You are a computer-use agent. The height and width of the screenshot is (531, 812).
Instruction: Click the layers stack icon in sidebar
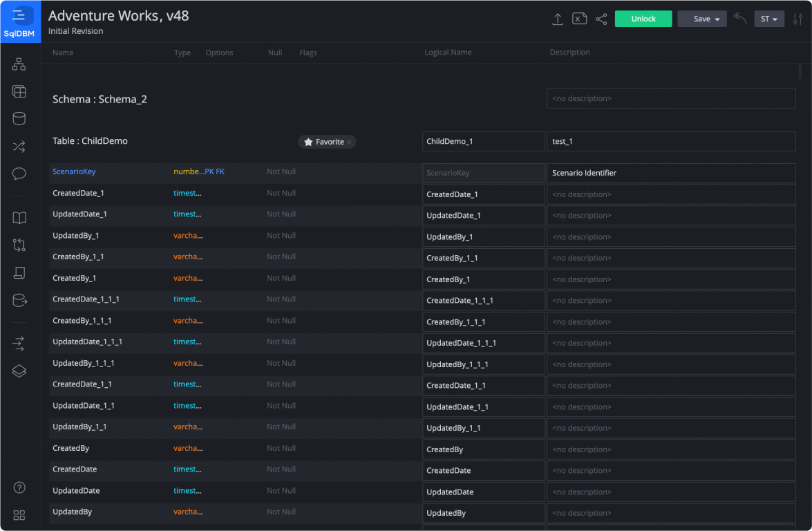click(x=19, y=371)
